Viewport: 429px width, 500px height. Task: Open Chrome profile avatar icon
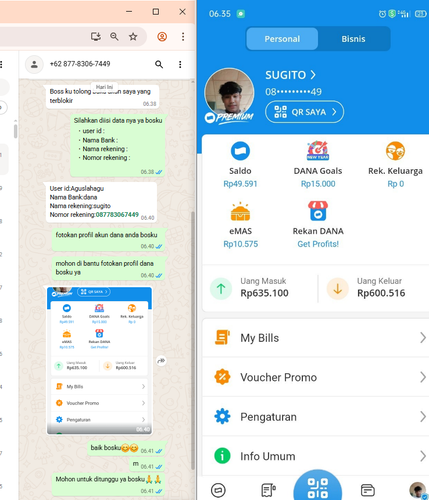[x=162, y=36]
